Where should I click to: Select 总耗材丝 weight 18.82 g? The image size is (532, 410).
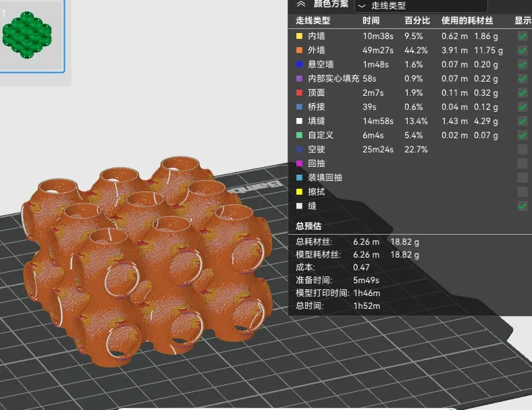click(405, 242)
